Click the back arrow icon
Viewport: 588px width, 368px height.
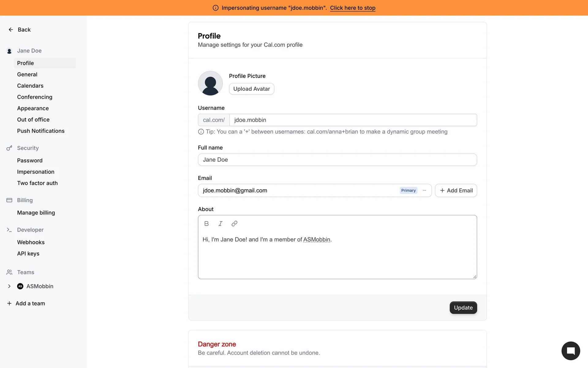pyautogui.click(x=11, y=30)
